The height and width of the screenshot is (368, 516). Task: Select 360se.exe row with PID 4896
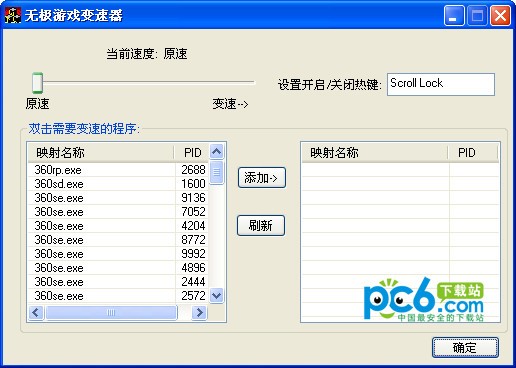pyautogui.click(x=118, y=268)
